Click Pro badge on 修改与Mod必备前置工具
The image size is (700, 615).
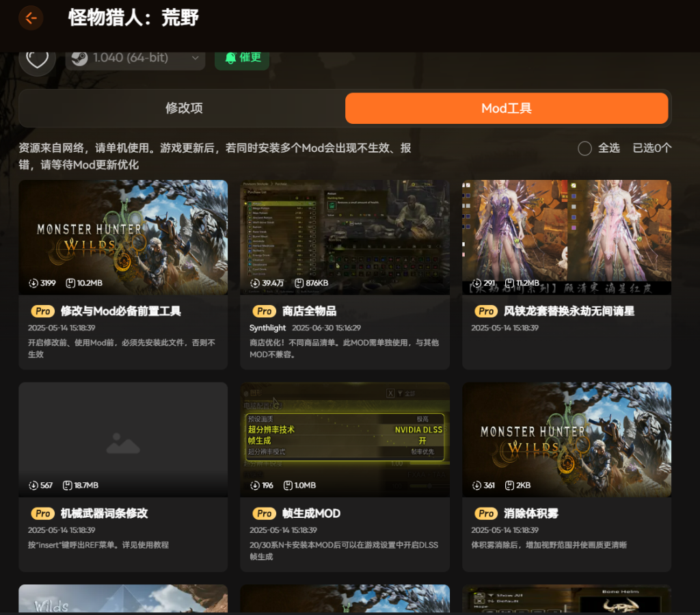click(43, 311)
